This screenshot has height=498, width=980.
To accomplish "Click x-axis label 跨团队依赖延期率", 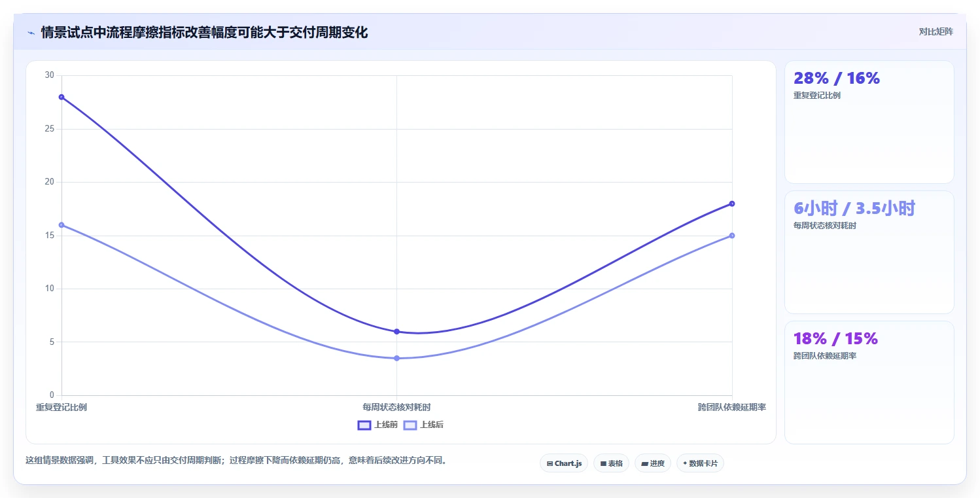I will [x=732, y=407].
